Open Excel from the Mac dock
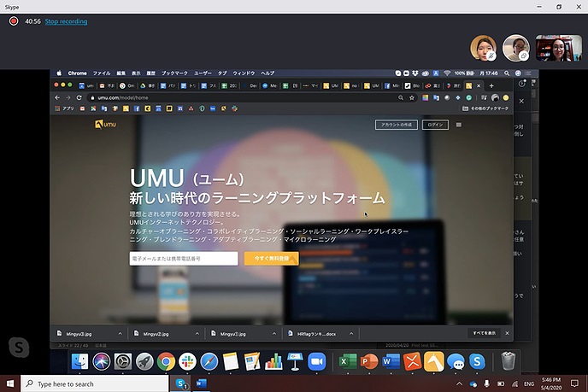 [x=348, y=361]
